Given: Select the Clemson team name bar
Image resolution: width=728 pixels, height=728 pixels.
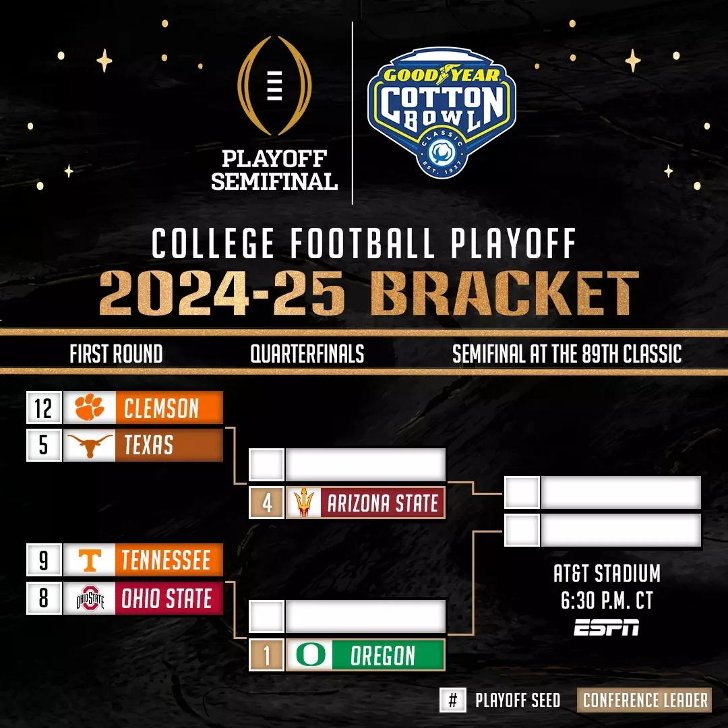Looking at the screenshot, I should tap(169, 408).
